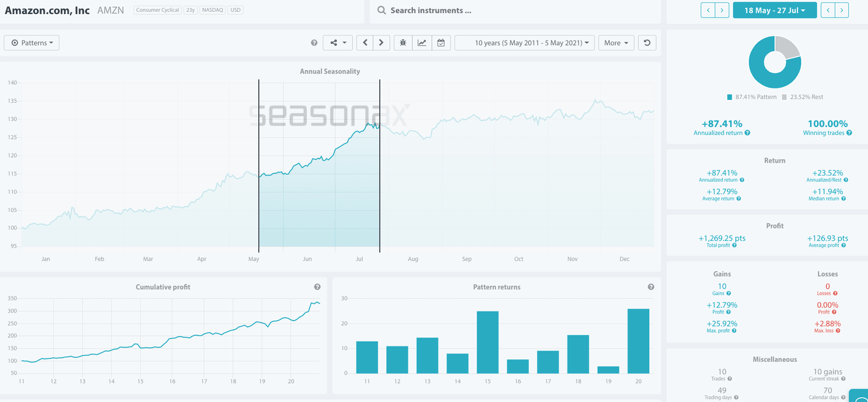Click help icon in Cumulative profit panel

pos(317,287)
